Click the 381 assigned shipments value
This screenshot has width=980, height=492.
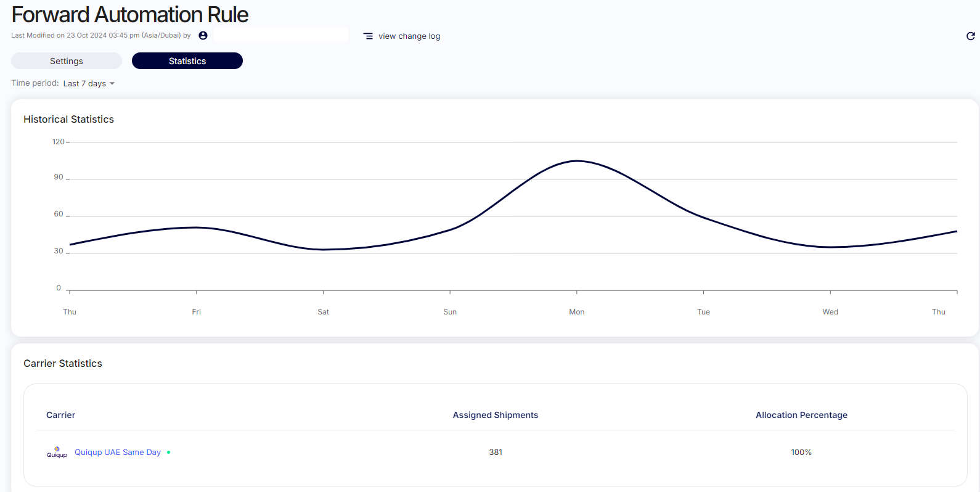[x=496, y=453]
